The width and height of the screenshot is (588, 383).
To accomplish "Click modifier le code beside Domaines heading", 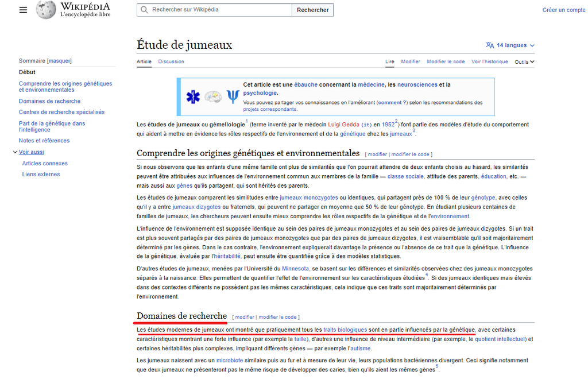I will [277, 317].
